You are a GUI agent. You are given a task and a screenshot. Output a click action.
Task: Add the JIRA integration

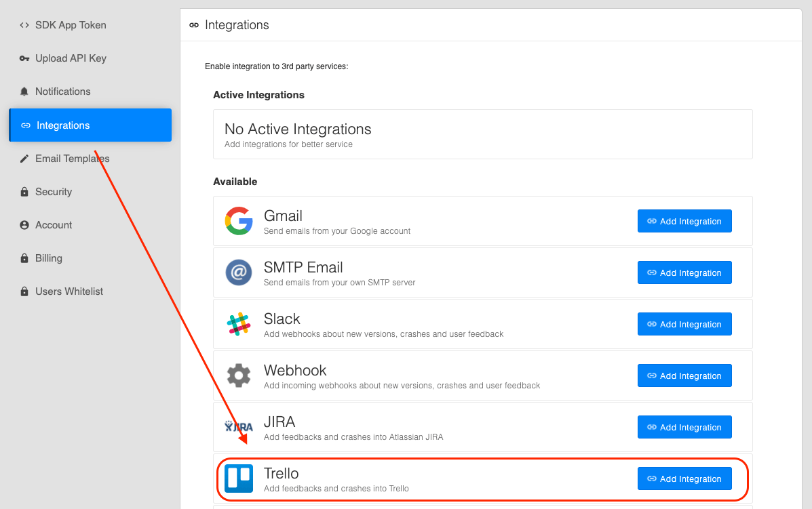point(684,427)
